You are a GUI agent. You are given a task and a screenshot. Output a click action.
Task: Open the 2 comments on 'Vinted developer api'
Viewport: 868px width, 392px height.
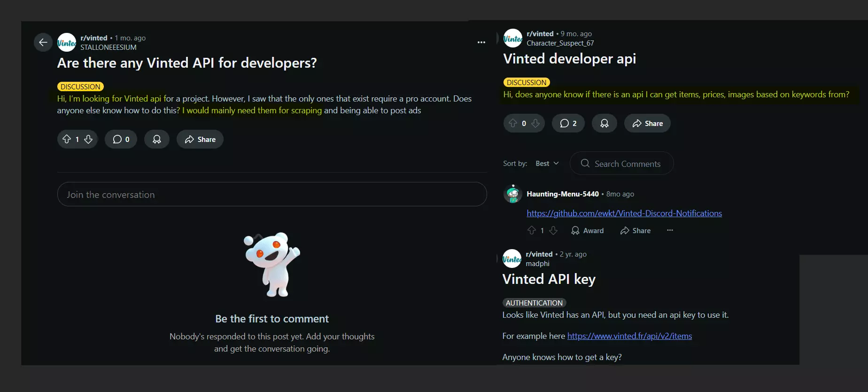568,123
